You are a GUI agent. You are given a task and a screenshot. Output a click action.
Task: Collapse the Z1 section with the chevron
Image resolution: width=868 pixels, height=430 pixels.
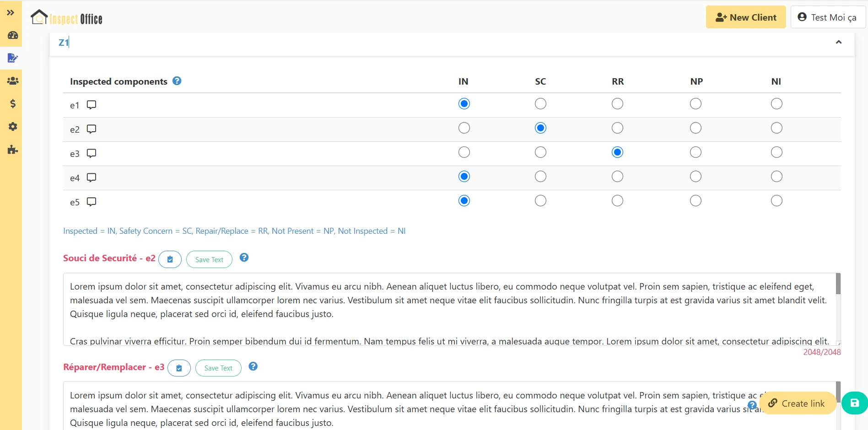tap(838, 42)
